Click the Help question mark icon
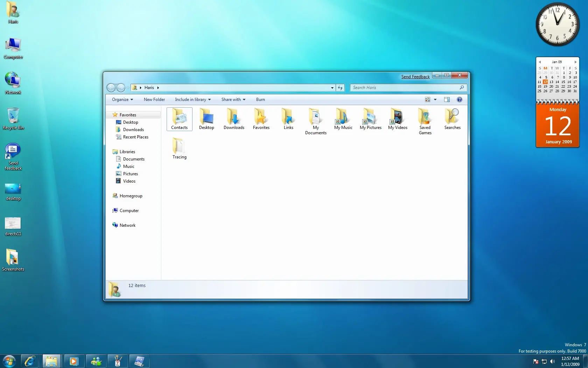The width and height of the screenshot is (588, 368). [x=459, y=100]
